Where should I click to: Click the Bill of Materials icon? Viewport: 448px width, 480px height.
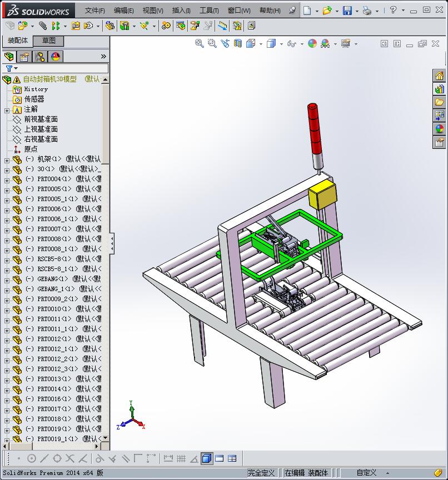[181, 26]
